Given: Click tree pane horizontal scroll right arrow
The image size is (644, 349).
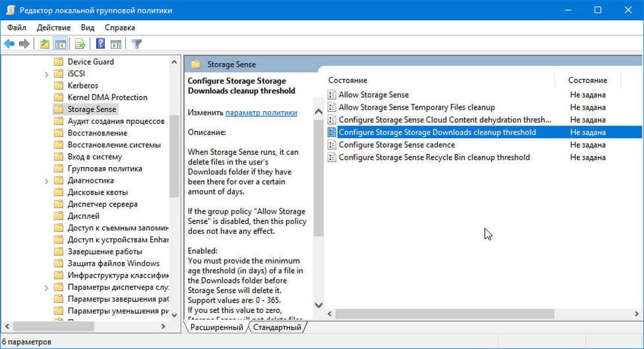Looking at the screenshot, I should pyautogui.click(x=164, y=326).
